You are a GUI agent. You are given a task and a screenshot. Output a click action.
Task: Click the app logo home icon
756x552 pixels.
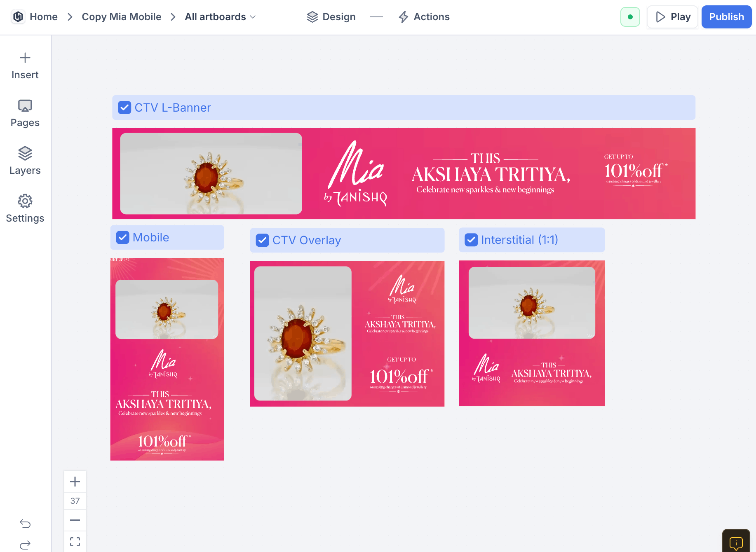click(x=18, y=17)
